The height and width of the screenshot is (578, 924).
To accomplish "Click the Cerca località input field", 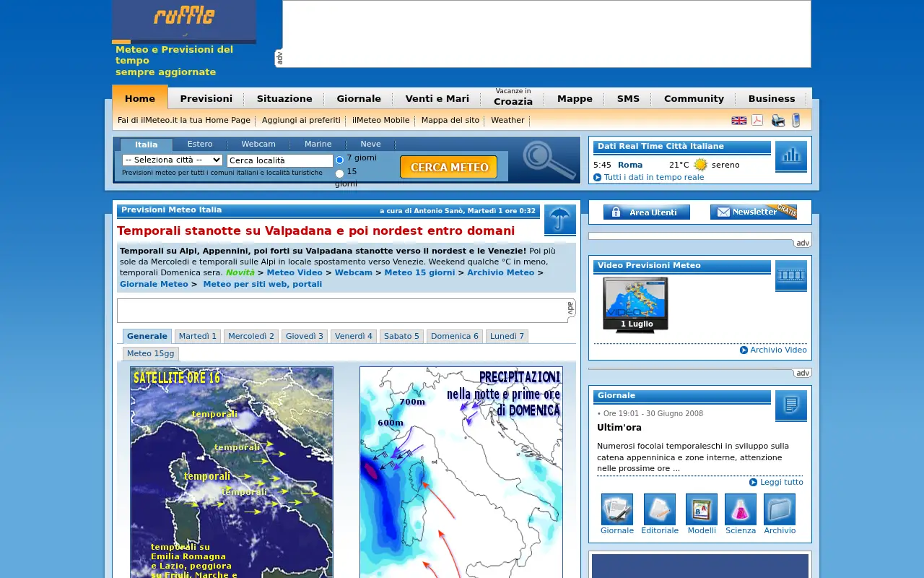I will click(280, 160).
